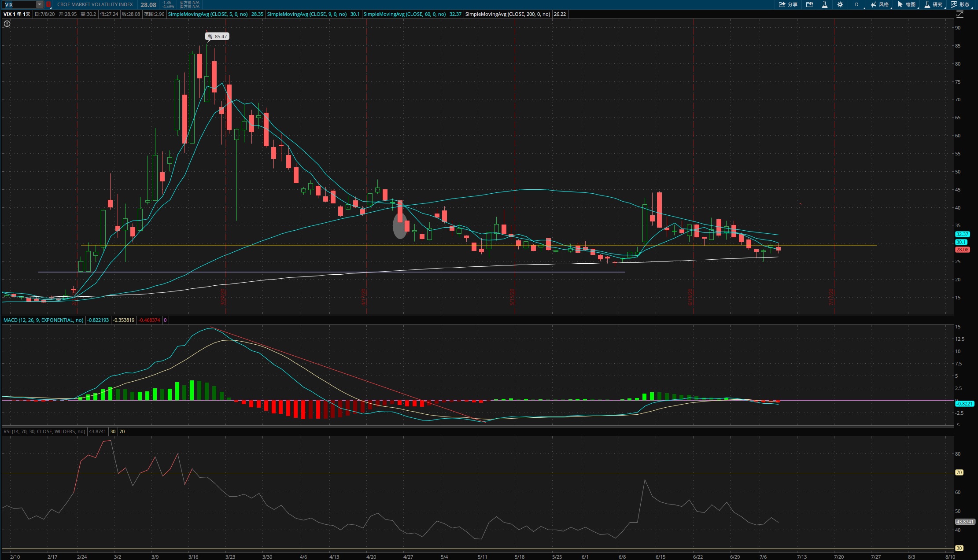Click the 高: 85.47 high price bubble
This screenshot has height=560, width=978.
tap(217, 37)
